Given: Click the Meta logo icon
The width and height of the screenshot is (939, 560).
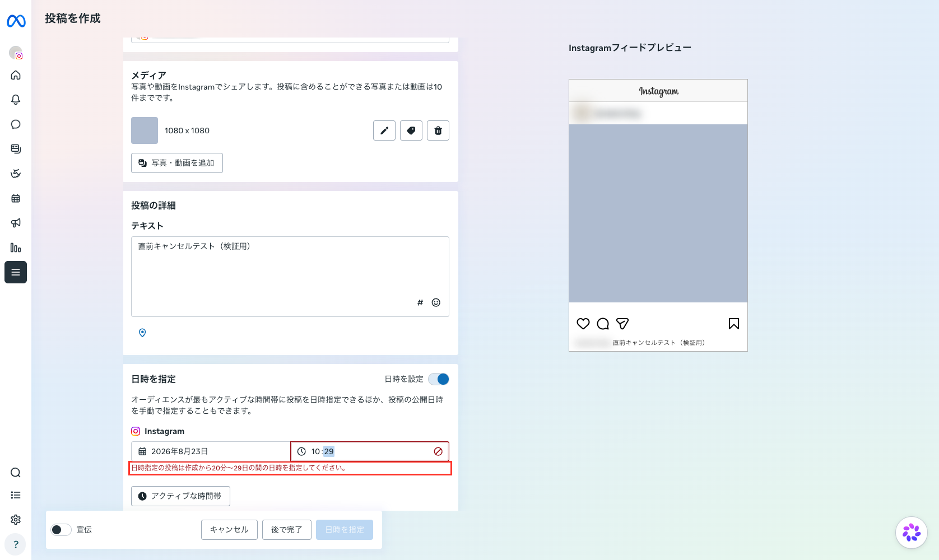Looking at the screenshot, I should pyautogui.click(x=16, y=21).
